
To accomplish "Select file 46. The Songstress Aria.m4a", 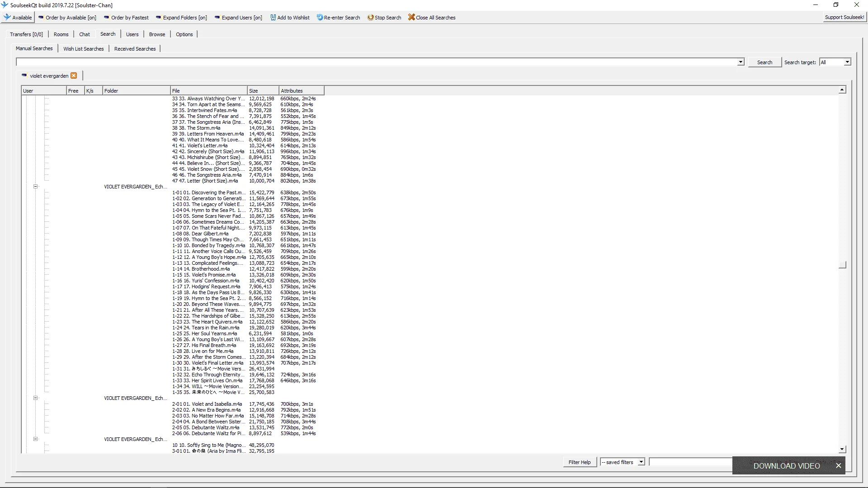I will (207, 175).
